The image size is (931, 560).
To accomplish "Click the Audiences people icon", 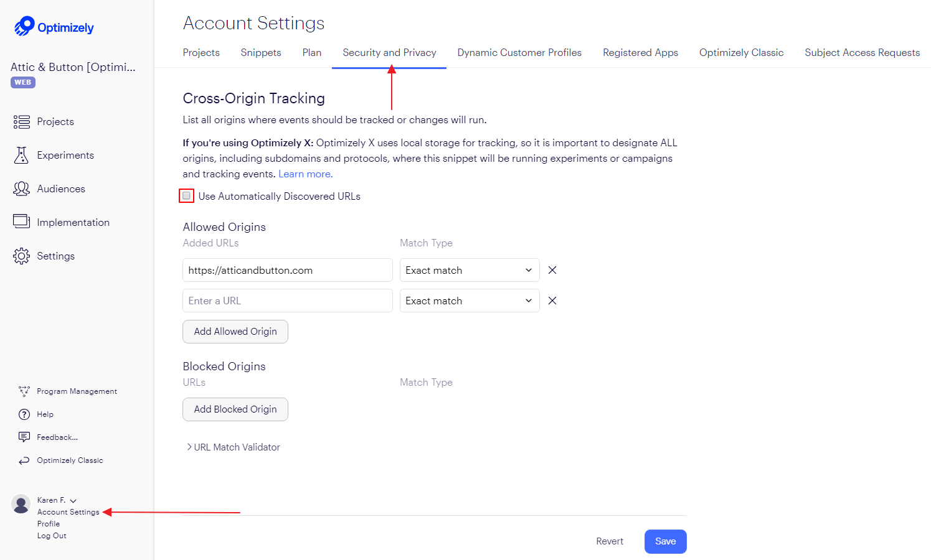I will click(x=22, y=189).
